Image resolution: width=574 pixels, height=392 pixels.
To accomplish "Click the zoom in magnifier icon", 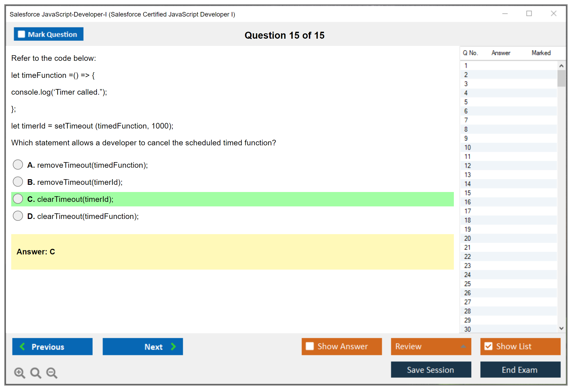I will pyautogui.click(x=19, y=373).
